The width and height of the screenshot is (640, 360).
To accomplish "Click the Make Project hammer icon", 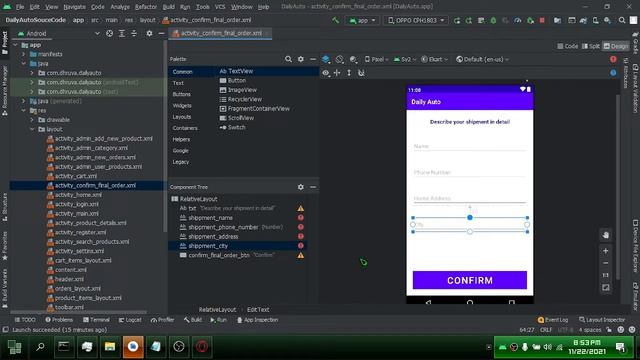I will [x=336, y=20].
